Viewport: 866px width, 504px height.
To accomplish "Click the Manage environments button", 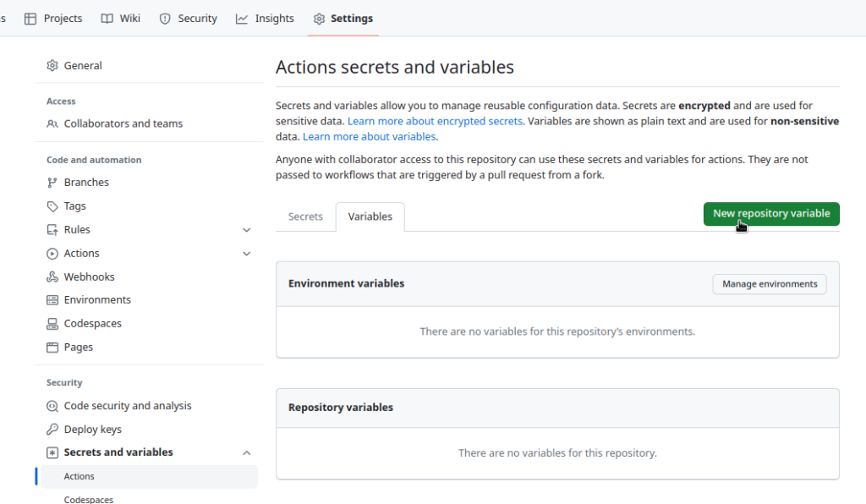I will [x=769, y=284].
